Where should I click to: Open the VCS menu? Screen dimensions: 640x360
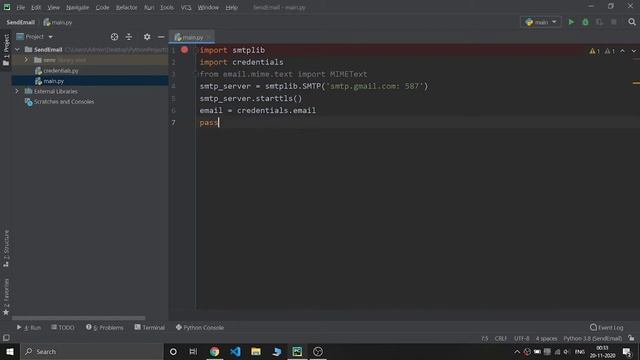tap(186, 7)
